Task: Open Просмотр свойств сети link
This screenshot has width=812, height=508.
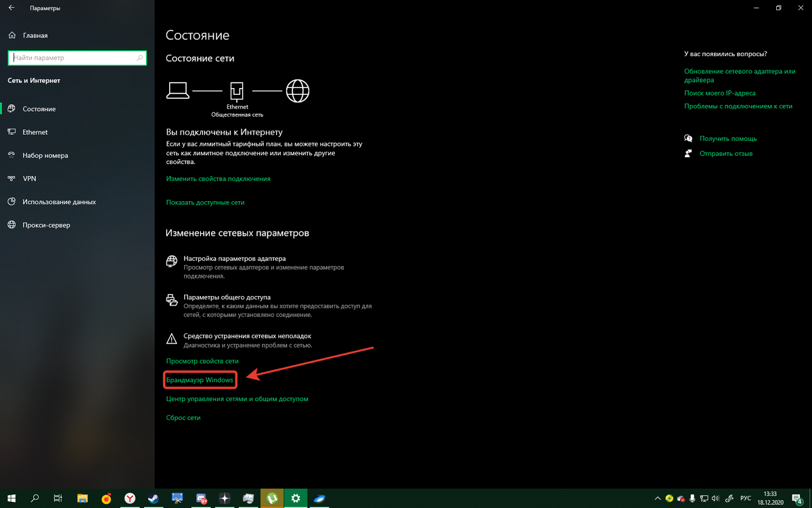Action: (x=202, y=362)
